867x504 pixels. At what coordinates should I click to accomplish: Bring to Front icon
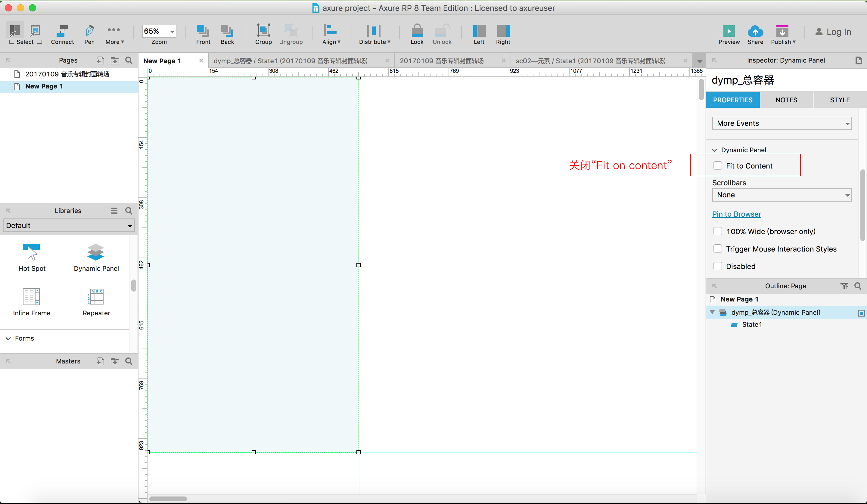(203, 31)
